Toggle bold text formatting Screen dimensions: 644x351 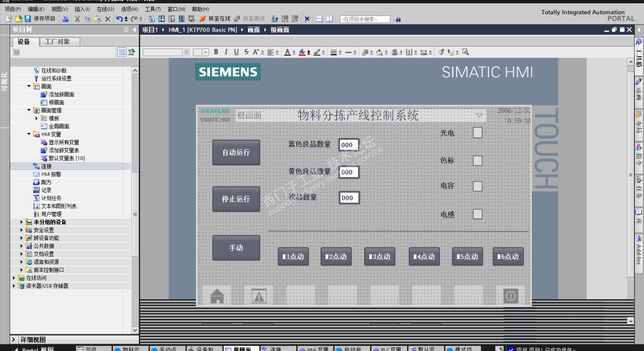tap(216, 52)
